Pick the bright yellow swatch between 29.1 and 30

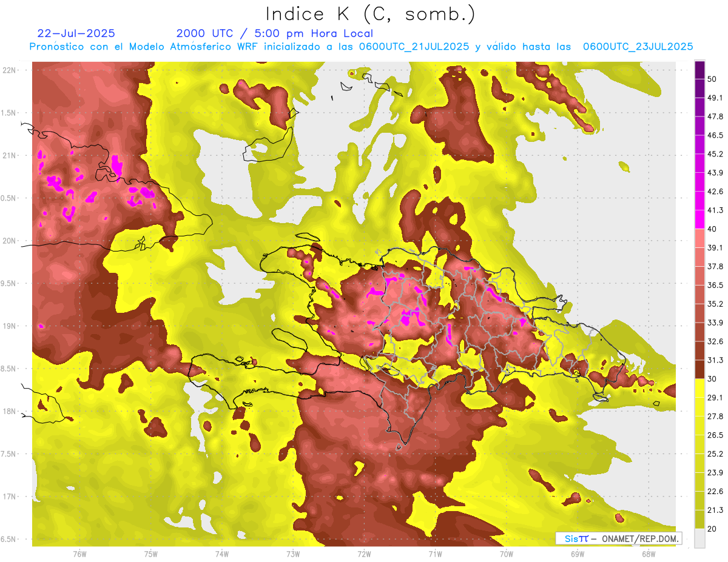click(x=699, y=388)
